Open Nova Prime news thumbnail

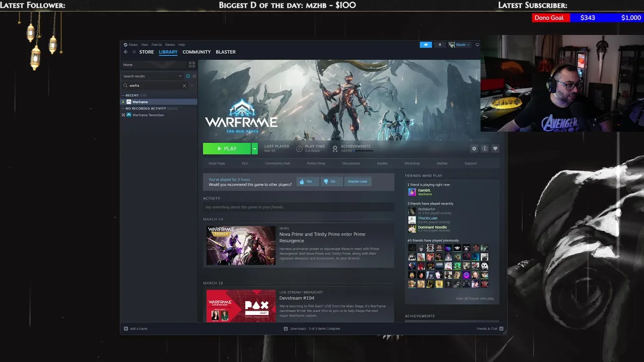[241, 245]
